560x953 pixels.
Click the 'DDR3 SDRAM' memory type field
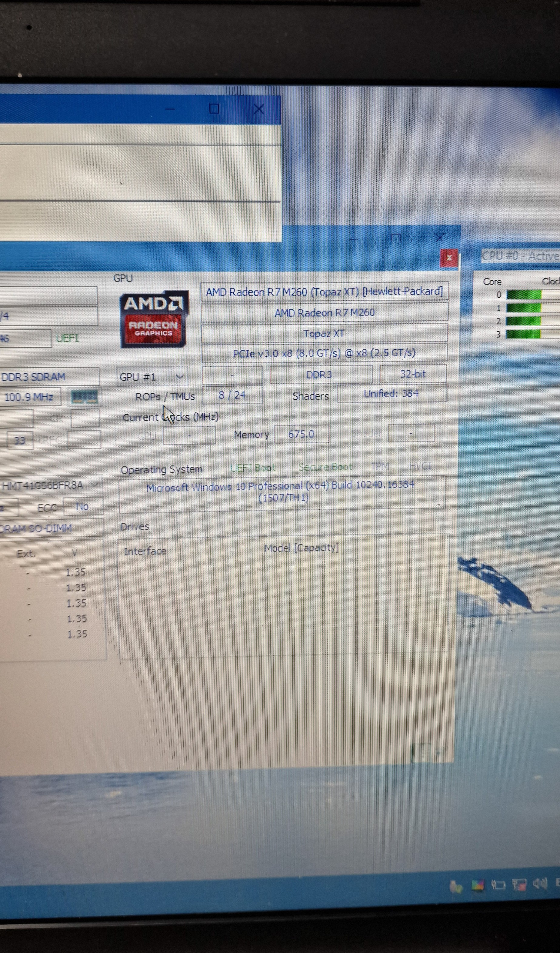pos(49,377)
